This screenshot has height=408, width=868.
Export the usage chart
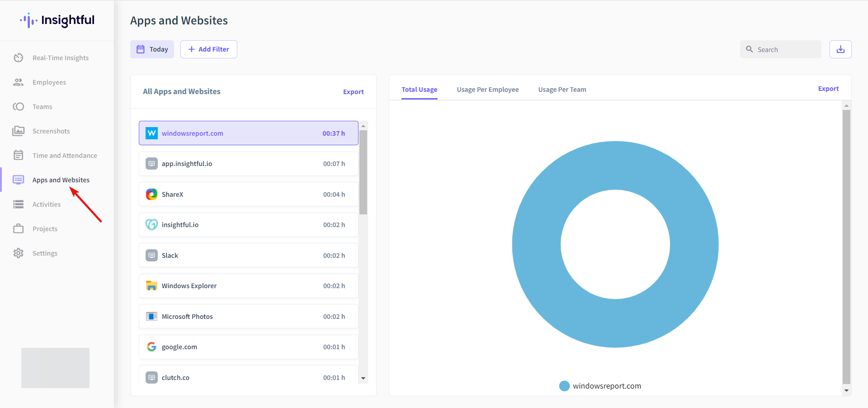pos(829,89)
